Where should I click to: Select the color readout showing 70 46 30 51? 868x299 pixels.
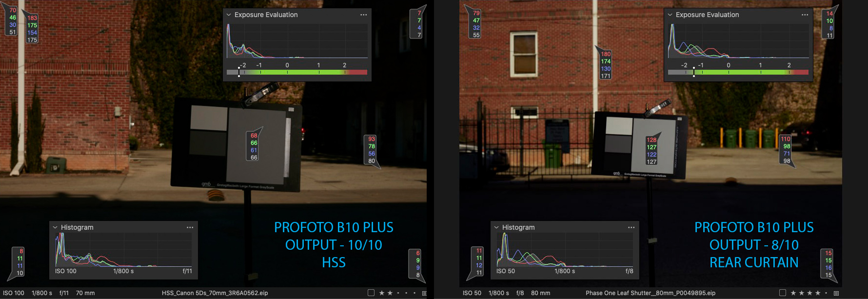click(12, 21)
